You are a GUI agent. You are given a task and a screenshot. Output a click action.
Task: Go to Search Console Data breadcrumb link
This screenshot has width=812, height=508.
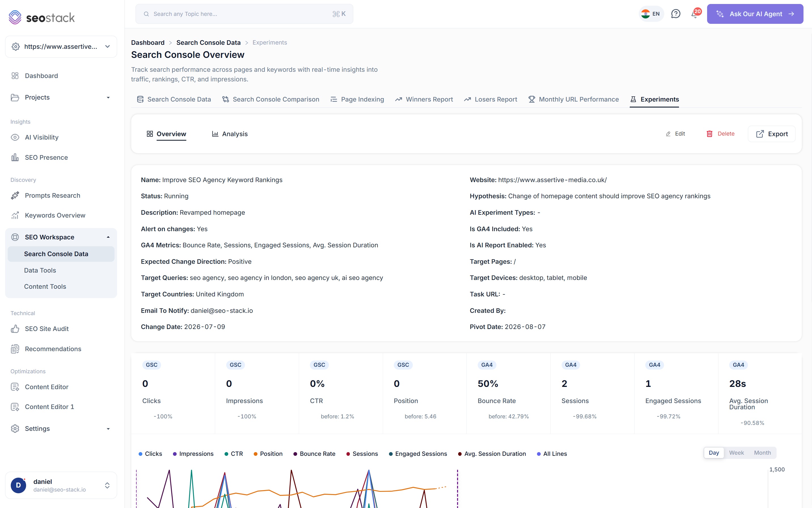pyautogui.click(x=209, y=43)
